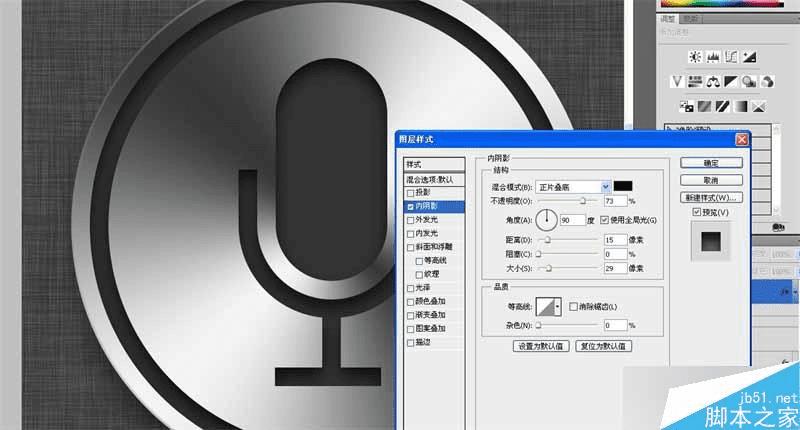Toggle the 消除锯齿 anti-alias checkbox
This screenshot has height=430, width=800.
[573, 307]
